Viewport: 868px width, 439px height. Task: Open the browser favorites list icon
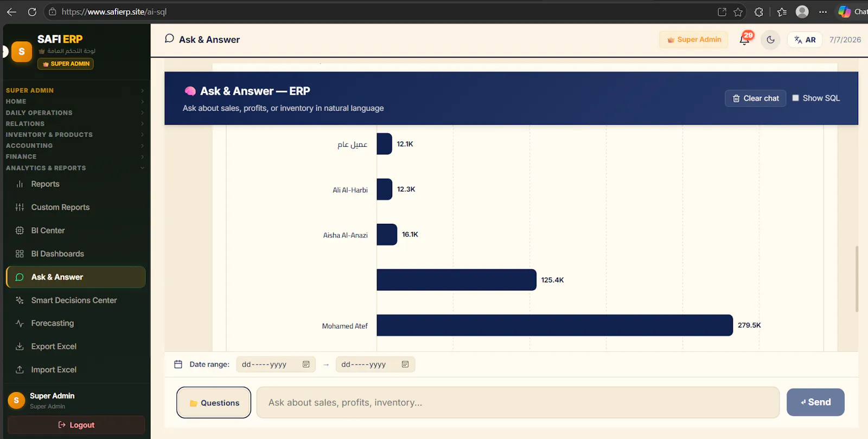point(782,12)
